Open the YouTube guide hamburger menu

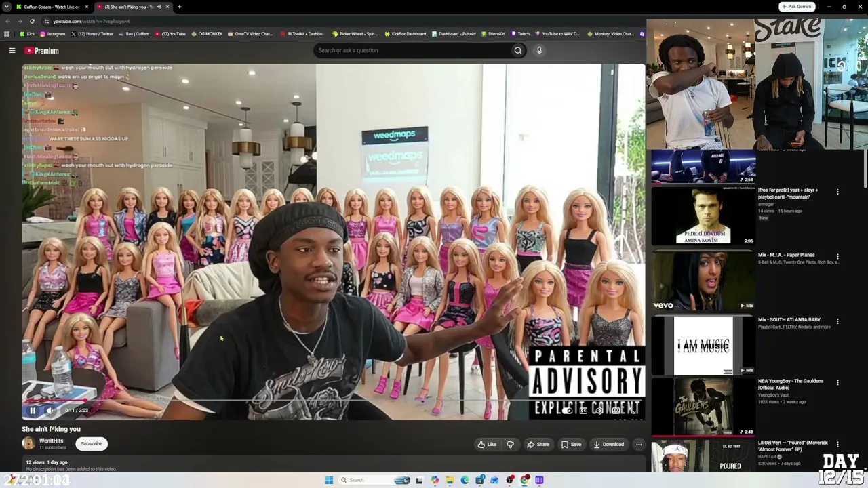pos(12,51)
